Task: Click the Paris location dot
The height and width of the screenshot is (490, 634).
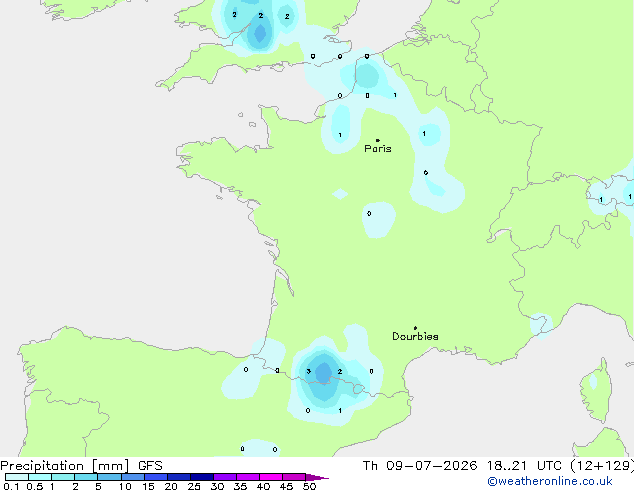Action: tap(378, 140)
